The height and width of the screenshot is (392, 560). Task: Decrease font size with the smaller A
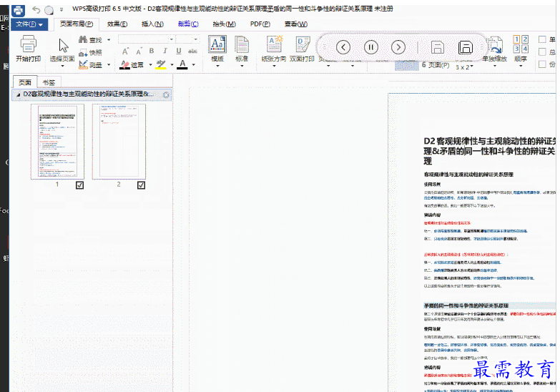pos(139,52)
